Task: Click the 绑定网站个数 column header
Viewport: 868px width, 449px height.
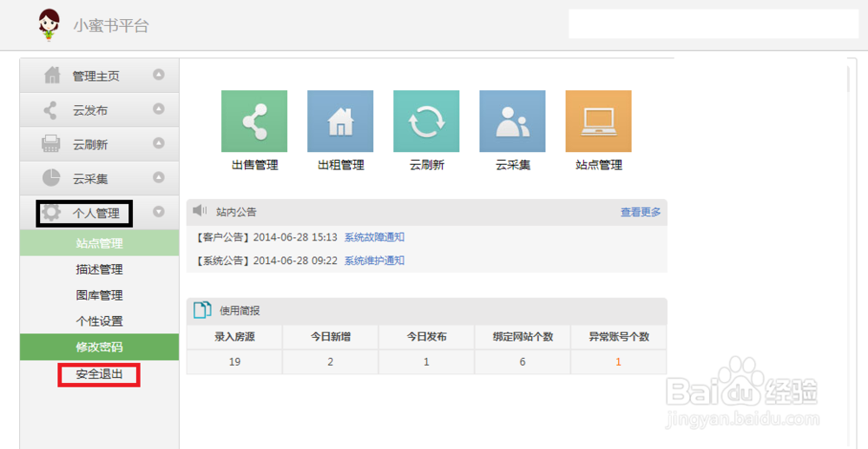Action: pos(523,337)
